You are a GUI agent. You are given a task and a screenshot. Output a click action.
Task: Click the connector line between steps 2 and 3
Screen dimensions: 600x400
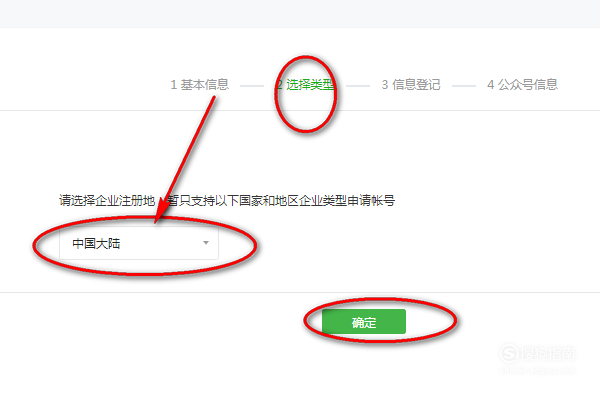pyautogui.click(x=358, y=86)
